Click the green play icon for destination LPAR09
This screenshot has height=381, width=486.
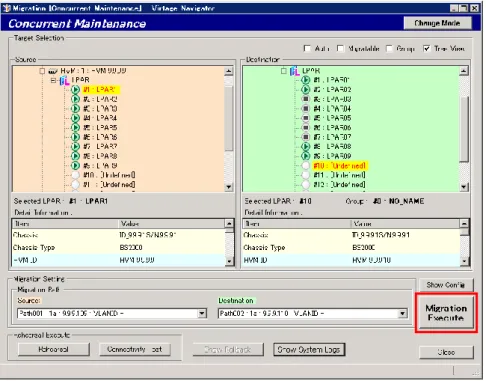[x=306, y=156]
